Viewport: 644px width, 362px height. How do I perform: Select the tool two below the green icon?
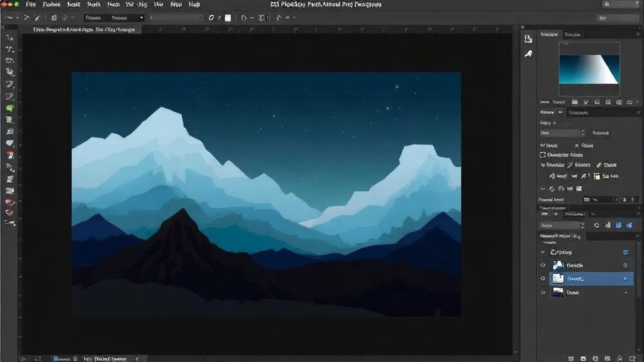(10, 131)
